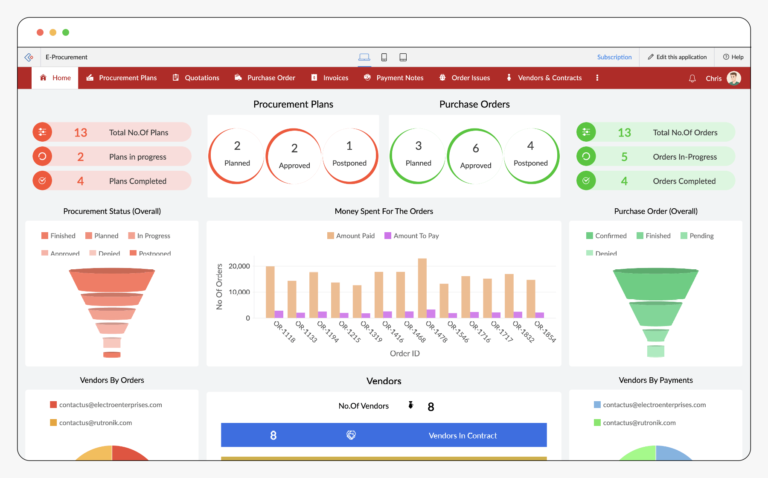768x478 pixels.
Task: Open the Help menu
Action: [732, 57]
